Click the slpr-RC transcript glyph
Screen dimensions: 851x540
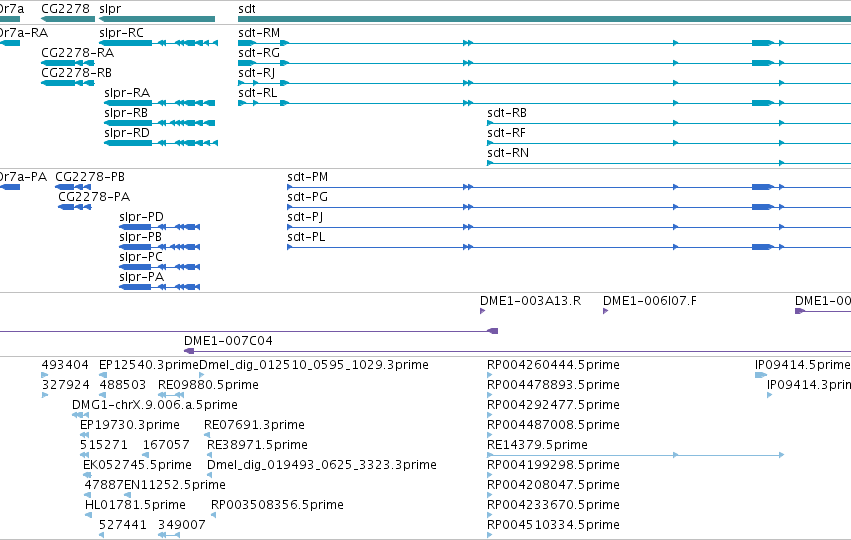(158, 43)
